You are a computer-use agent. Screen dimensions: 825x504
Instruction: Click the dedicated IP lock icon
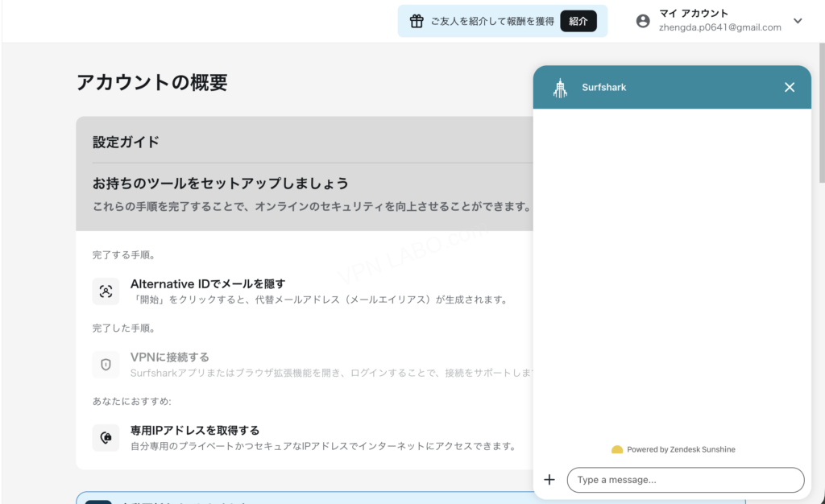pyautogui.click(x=106, y=438)
